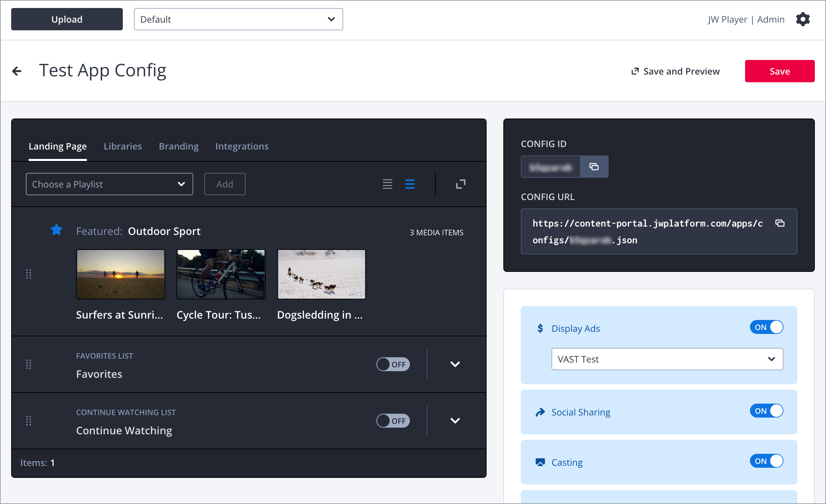The width and height of the screenshot is (826, 504).
Task: Grab the Favorites row drag handle
Action: click(29, 364)
